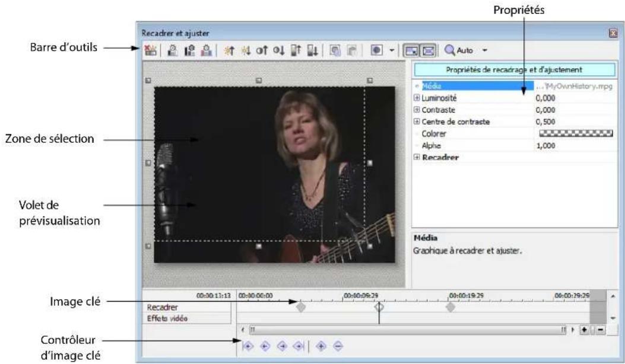Screen dimensions: 625x364
Task: Select the last keyframe diamond near 00:00:19:29
Action: tap(450, 307)
